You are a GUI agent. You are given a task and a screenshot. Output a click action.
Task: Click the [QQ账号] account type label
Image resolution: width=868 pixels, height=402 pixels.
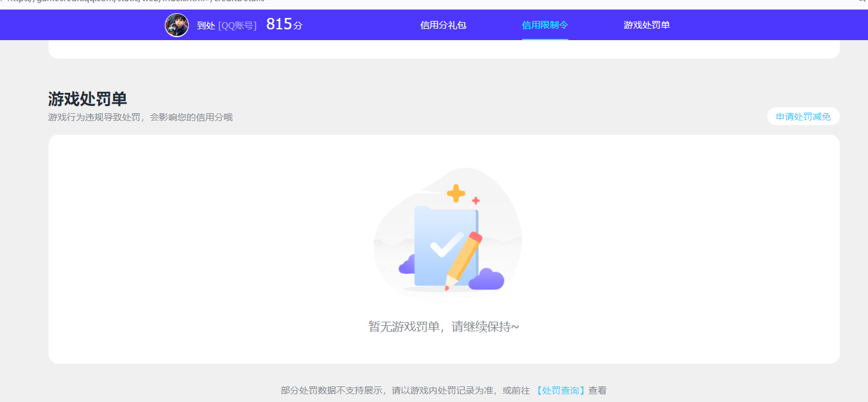[x=239, y=25]
